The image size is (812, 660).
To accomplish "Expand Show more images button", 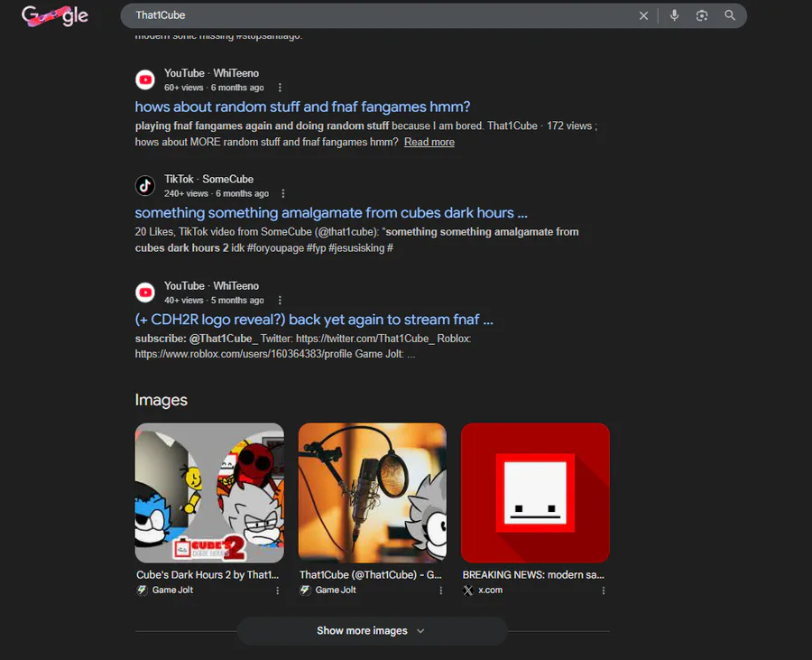I will (x=372, y=631).
